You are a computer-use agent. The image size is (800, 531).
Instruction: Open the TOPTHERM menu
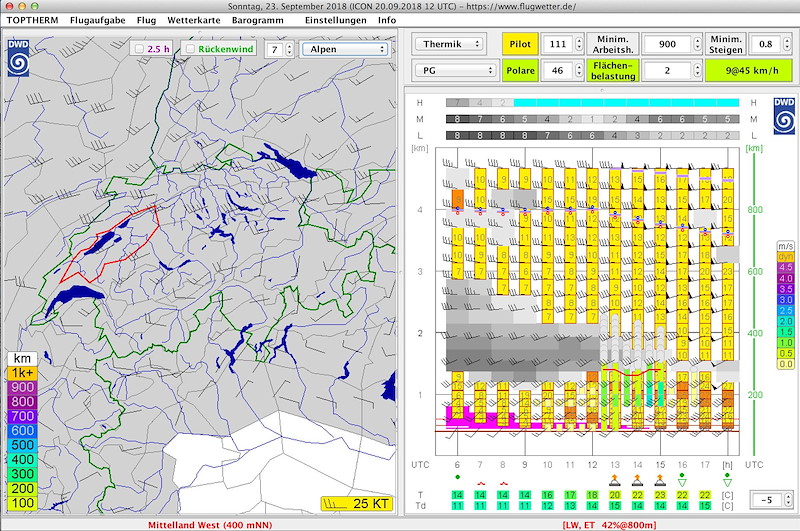coord(33,20)
